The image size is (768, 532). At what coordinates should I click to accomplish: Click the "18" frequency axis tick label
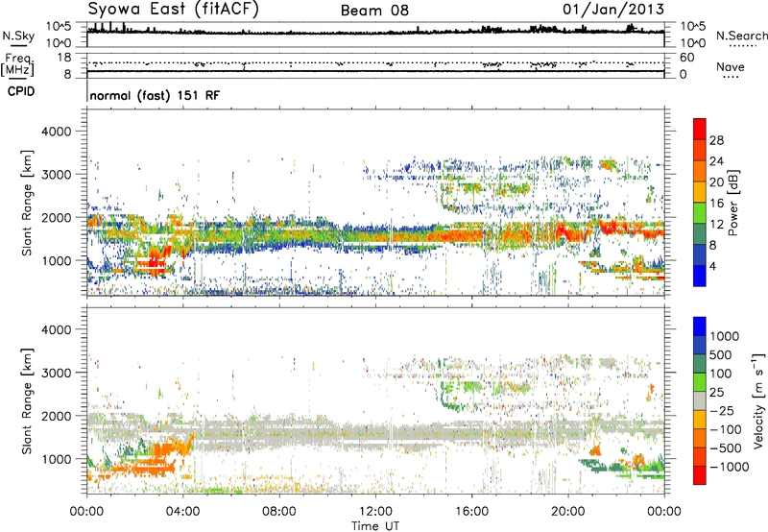pos(64,58)
